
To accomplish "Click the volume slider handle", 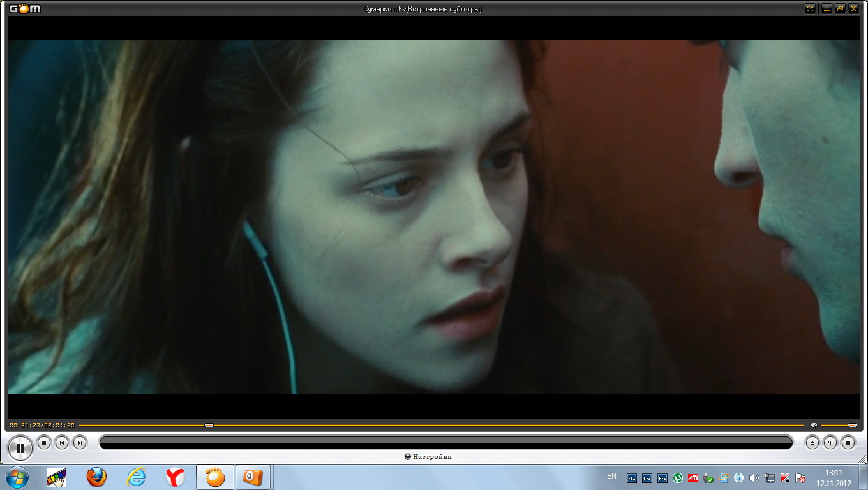I will pyautogui.click(x=852, y=425).
